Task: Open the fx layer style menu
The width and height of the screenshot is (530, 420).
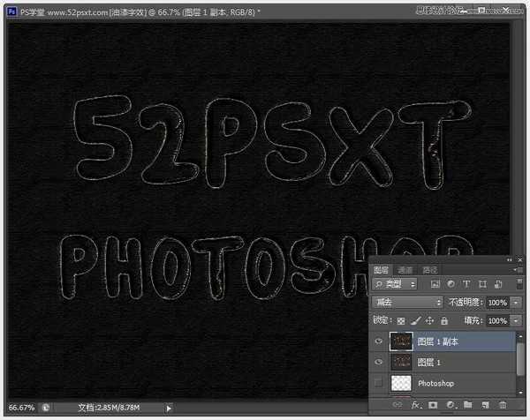Action: 416,405
